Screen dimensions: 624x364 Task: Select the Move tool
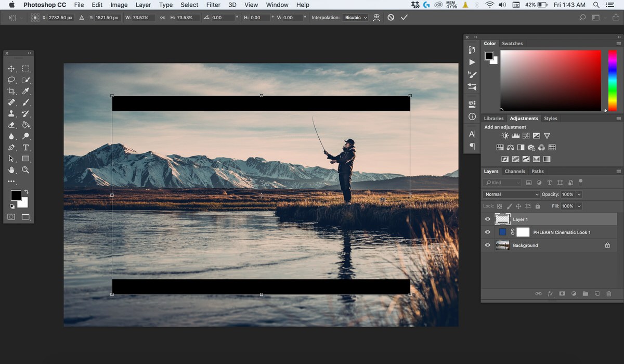(11, 69)
